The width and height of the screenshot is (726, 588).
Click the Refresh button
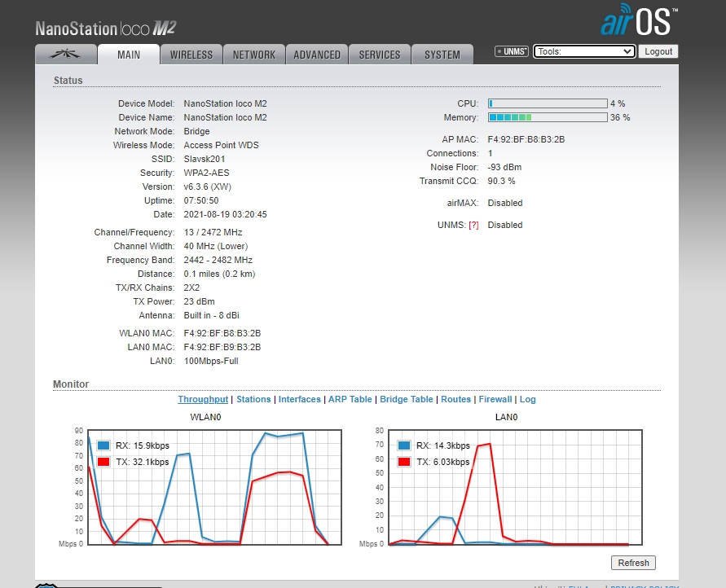pos(633,563)
